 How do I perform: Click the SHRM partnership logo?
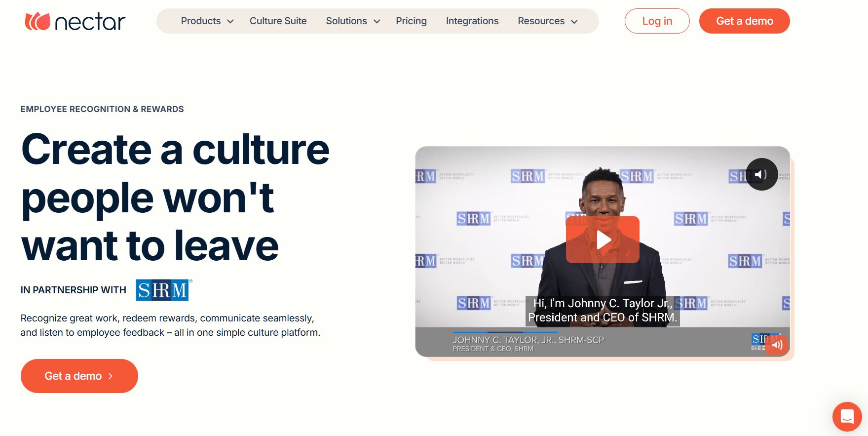coord(164,290)
